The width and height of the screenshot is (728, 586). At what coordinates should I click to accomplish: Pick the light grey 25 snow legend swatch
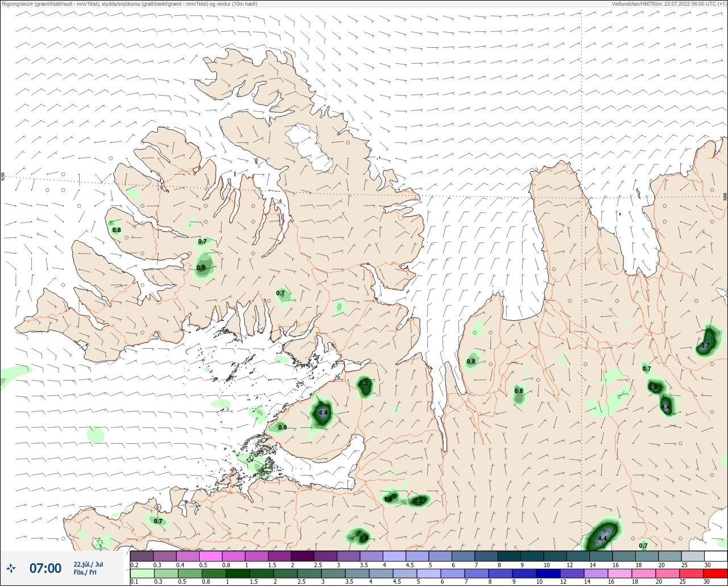[693, 556]
